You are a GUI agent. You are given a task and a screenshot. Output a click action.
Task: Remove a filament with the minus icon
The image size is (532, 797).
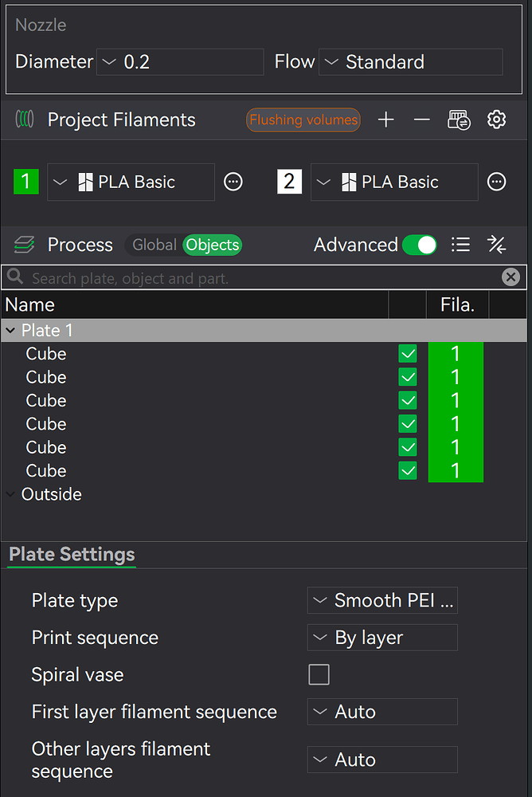[x=422, y=120]
